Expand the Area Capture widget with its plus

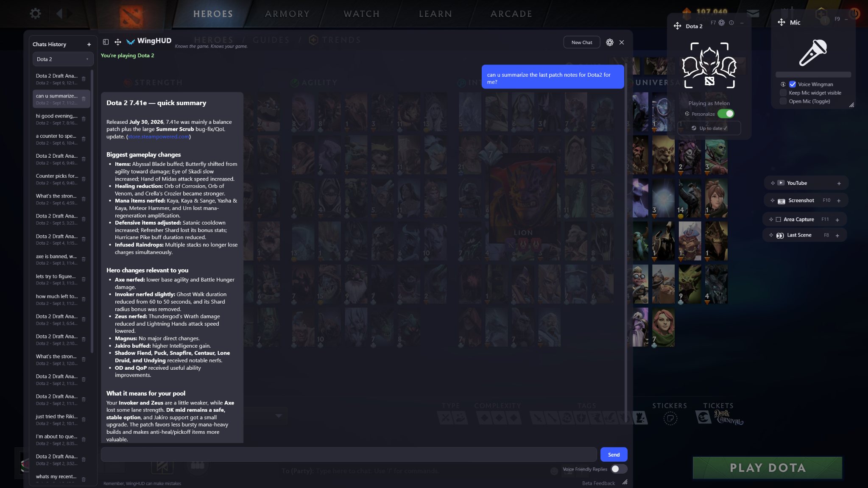tap(837, 220)
